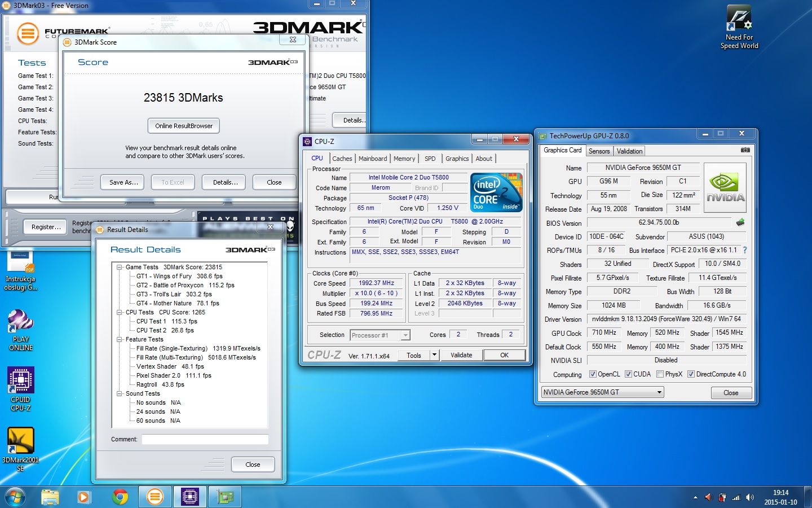Click Close in the Result Details window

253,465
